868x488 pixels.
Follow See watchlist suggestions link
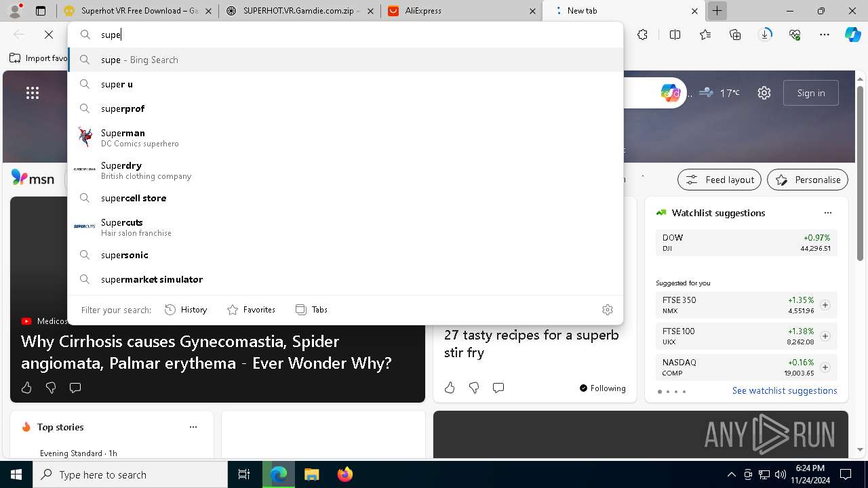click(785, 390)
